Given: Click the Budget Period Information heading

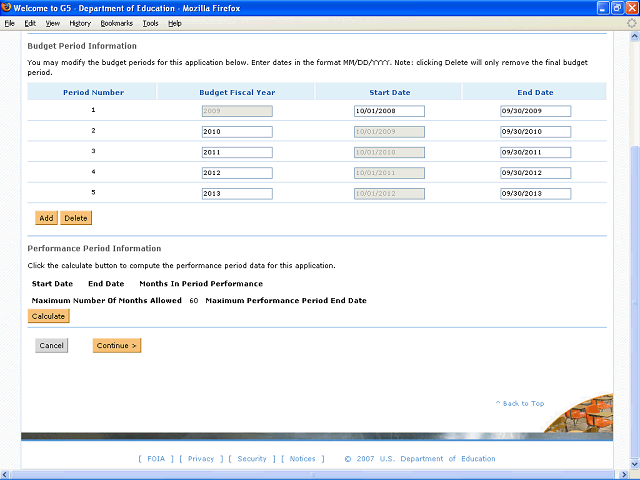Looking at the screenshot, I should point(82,46).
